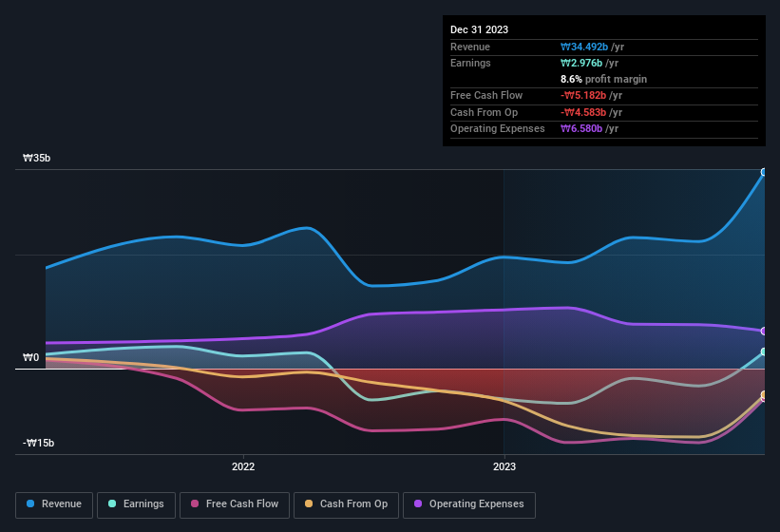Click the Free Cash Flow tooltip label
Screen dimensions: 780x532
486,95
